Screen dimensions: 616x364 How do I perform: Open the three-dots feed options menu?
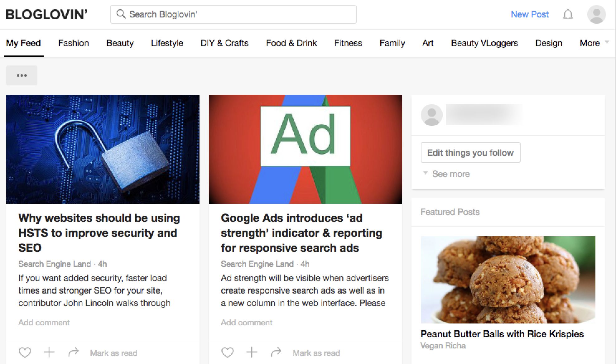[x=22, y=75]
